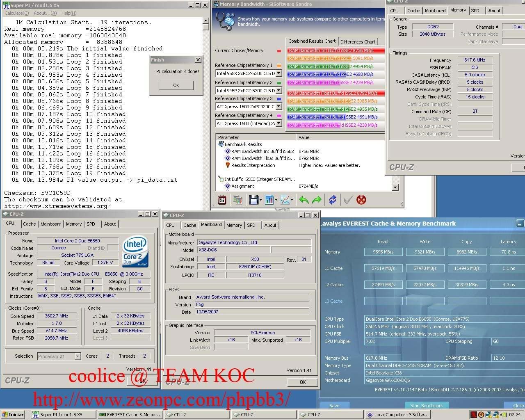The width and height of the screenshot is (525, 420).
Task: Click Memory Frequency 617.6 MHz value
Action: tap(475, 60)
